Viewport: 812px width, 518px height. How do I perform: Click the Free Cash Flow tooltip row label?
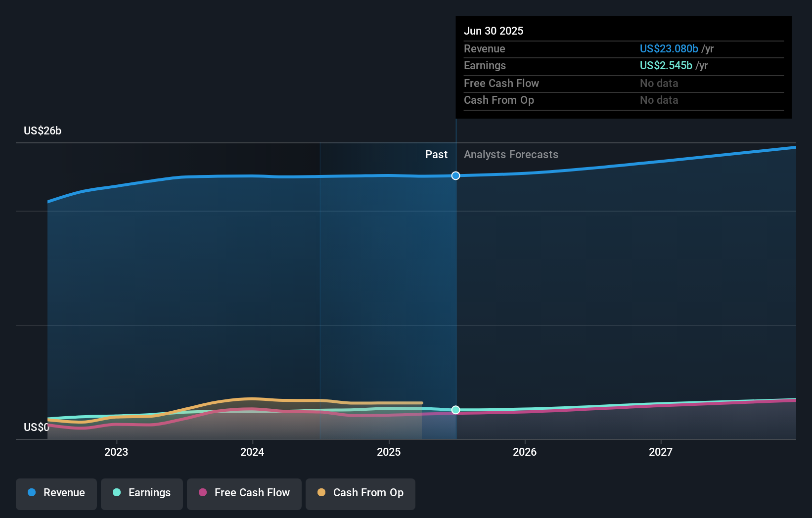tap(501, 83)
